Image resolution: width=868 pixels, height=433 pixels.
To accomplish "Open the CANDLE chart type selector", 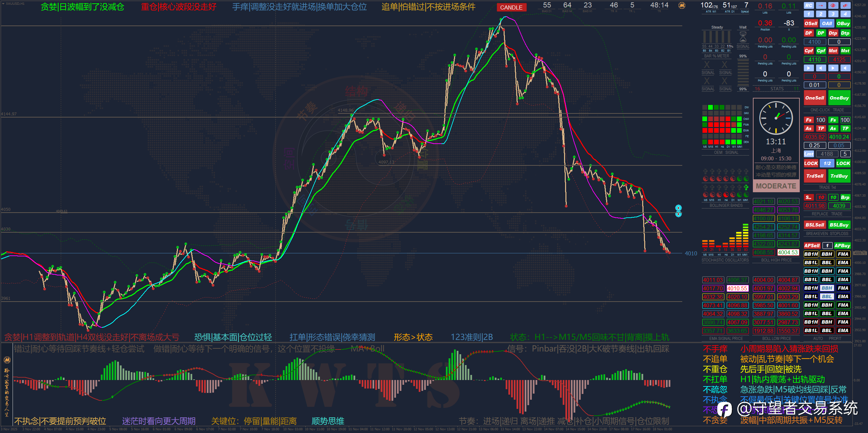I will pyautogui.click(x=511, y=7).
